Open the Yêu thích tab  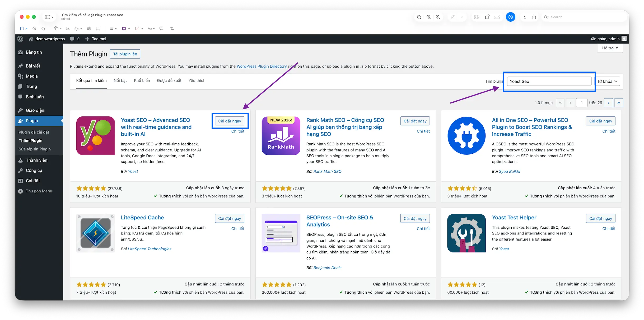pyautogui.click(x=197, y=81)
